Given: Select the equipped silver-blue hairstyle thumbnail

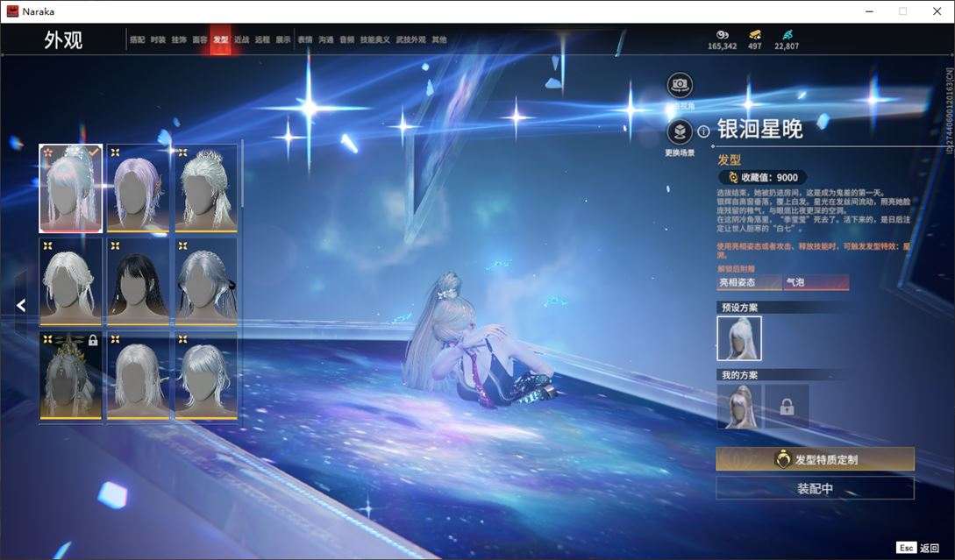Looking at the screenshot, I should tap(71, 188).
